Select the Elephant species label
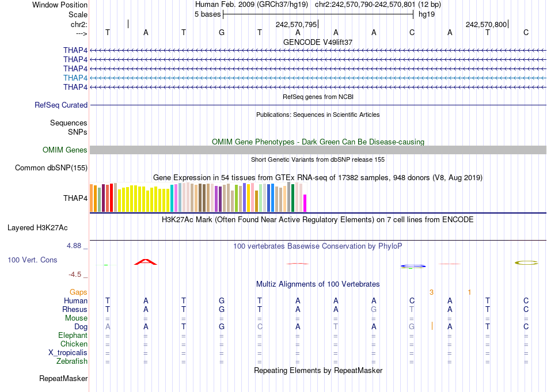Screen dimensions: 547x392 point(73,335)
